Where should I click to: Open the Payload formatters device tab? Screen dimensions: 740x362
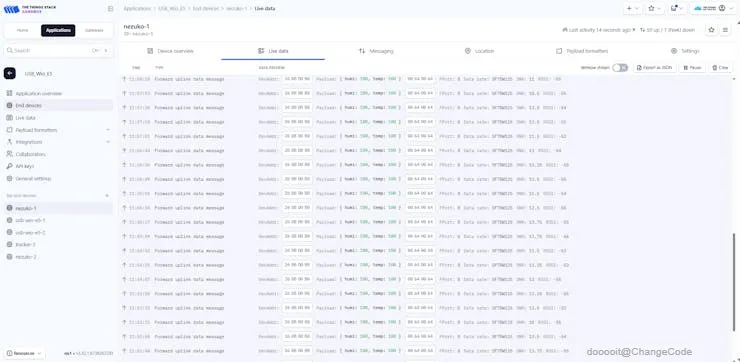(x=583, y=51)
